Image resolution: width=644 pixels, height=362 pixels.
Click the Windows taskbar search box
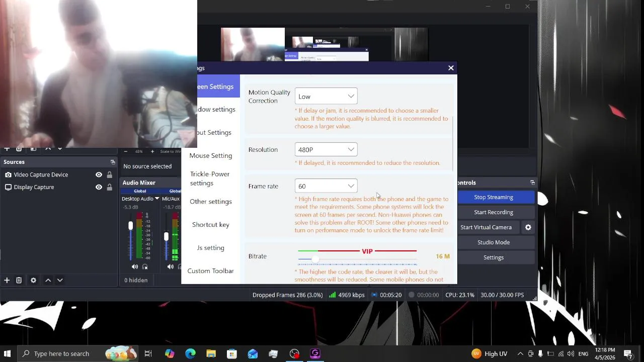[78, 353]
